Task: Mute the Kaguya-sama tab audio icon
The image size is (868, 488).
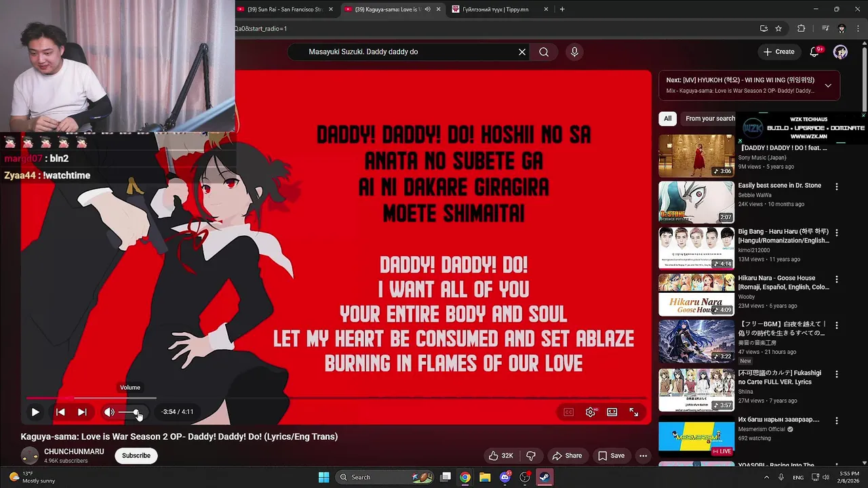Action: click(x=427, y=9)
